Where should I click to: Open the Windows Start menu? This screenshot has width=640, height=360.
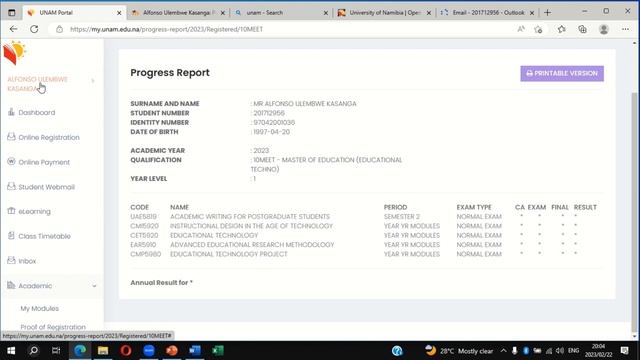pos(11,351)
